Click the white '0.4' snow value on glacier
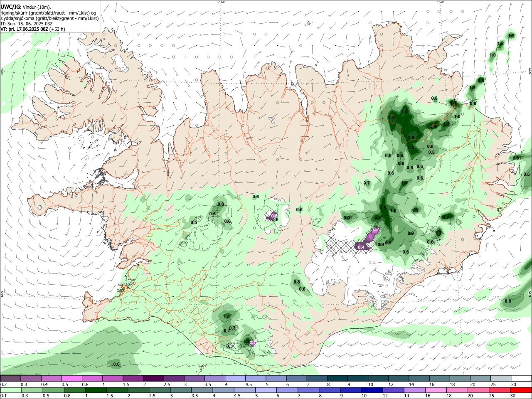 click(361, 247)
